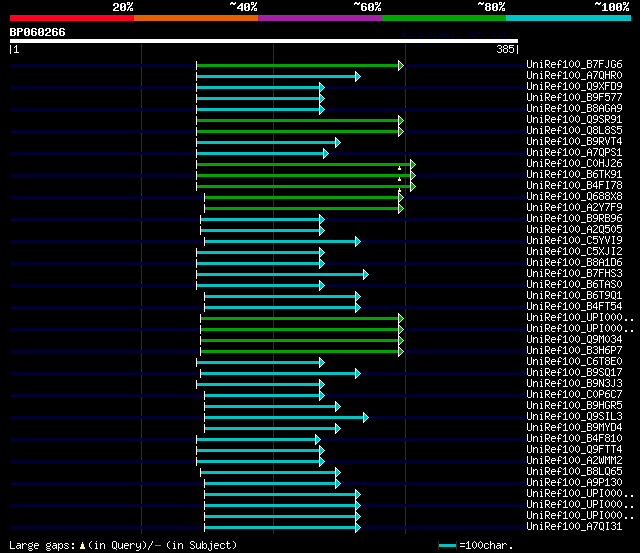Click the cyan alignment bar for A7QI31

point(282,528)
